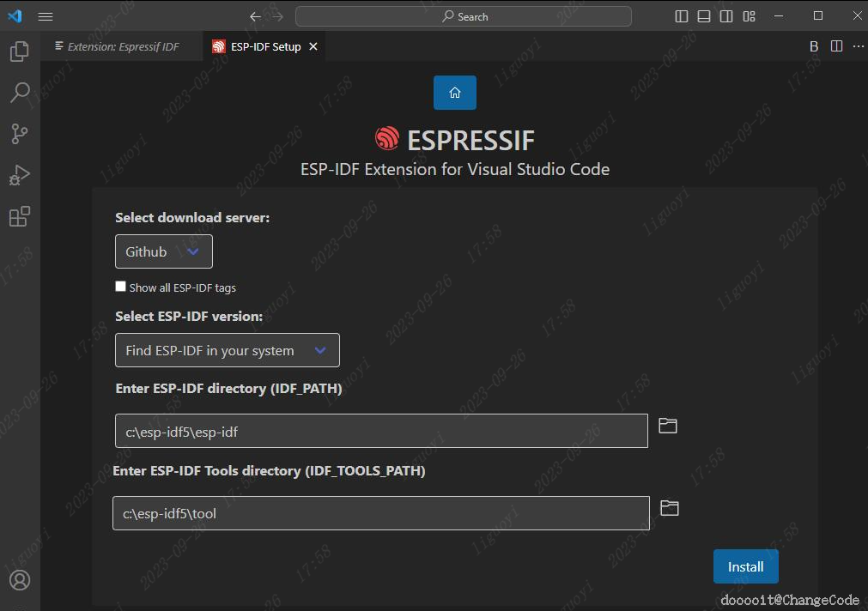This screenshot has height=611, width=868.
Task: Open the ESP-IDF version dropdown
Action: 228,350
